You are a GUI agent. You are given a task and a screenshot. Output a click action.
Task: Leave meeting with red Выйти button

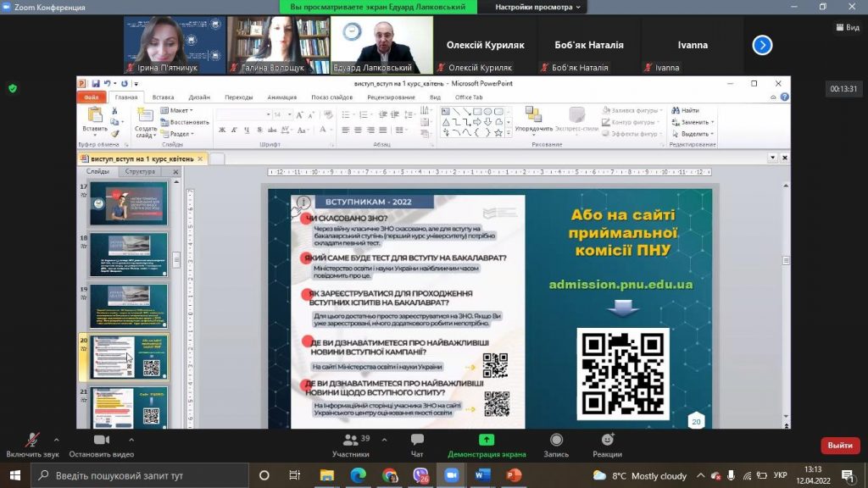840,446
